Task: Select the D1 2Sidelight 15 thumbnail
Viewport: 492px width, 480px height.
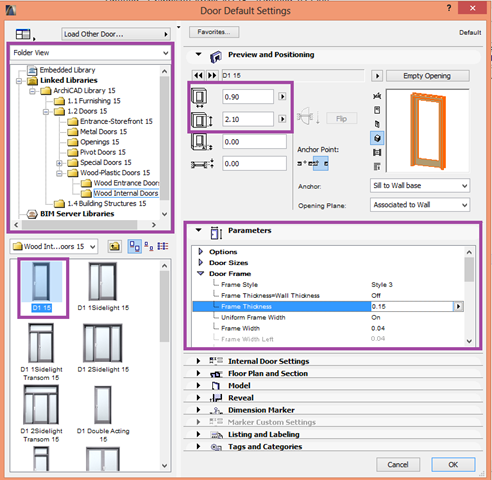Action: point(103,348)
